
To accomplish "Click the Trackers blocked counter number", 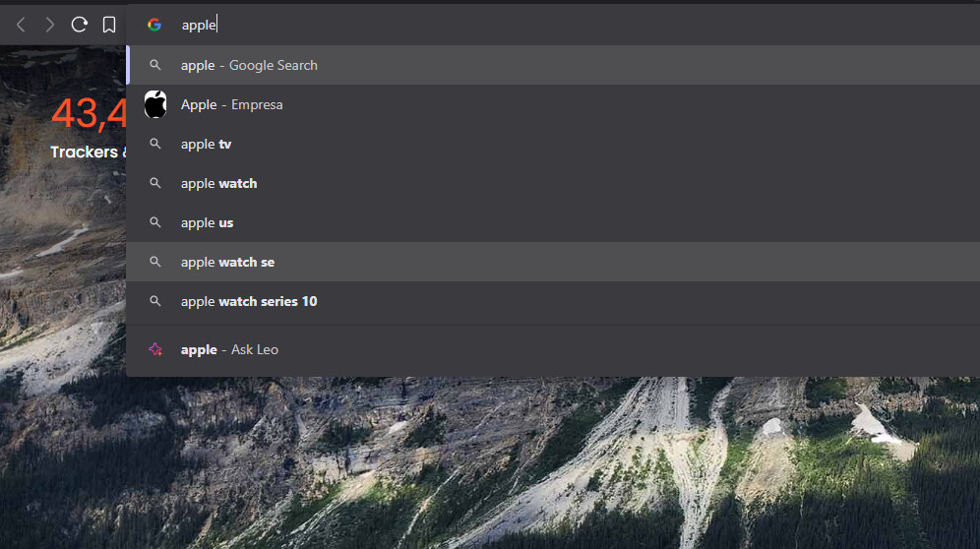I will point(89,114).
